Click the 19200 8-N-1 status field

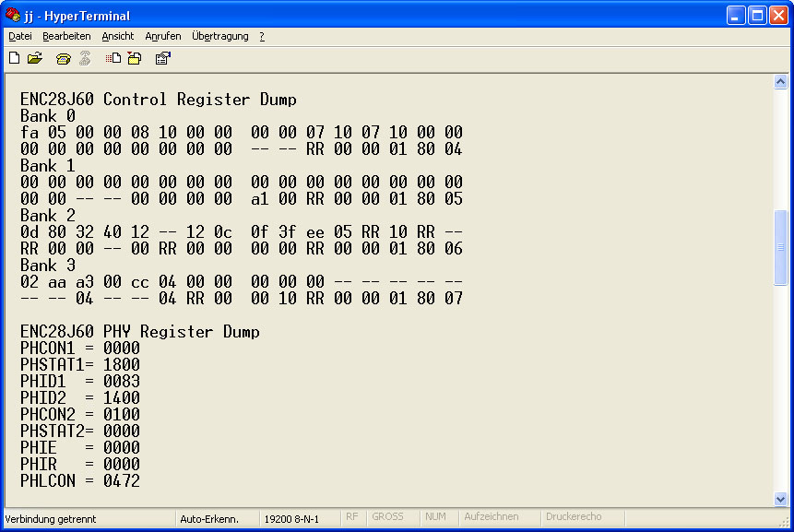pyautogui.click(x=291, y=518)
